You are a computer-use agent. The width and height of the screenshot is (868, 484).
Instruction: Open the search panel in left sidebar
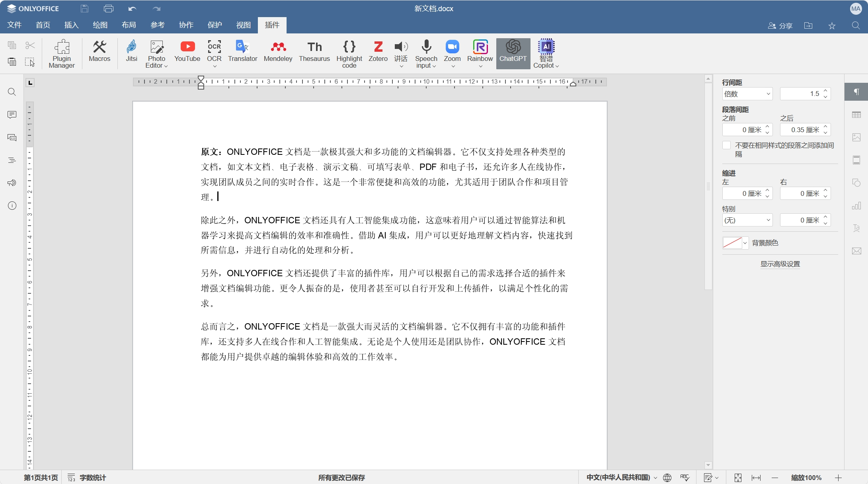(12, 92)
